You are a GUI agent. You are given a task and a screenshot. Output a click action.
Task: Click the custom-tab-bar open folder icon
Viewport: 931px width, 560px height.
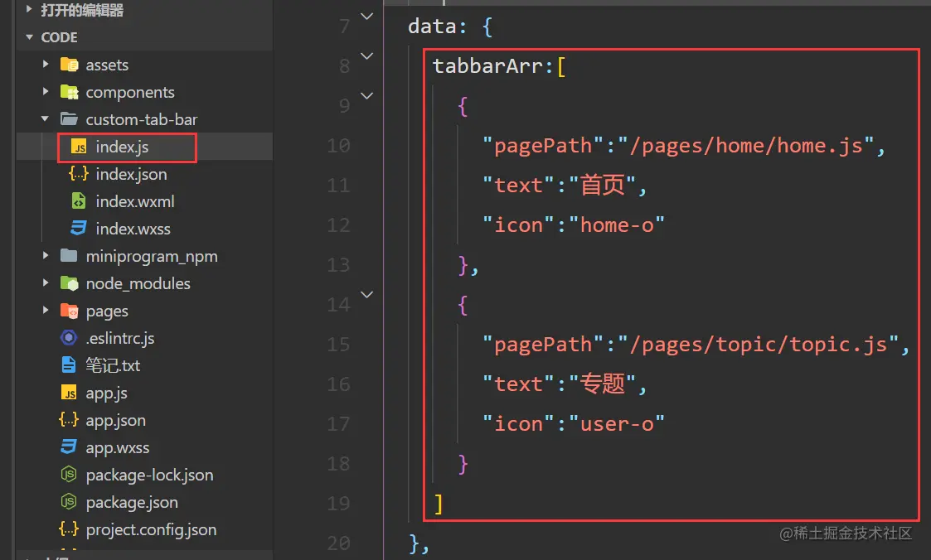point(69,119)
